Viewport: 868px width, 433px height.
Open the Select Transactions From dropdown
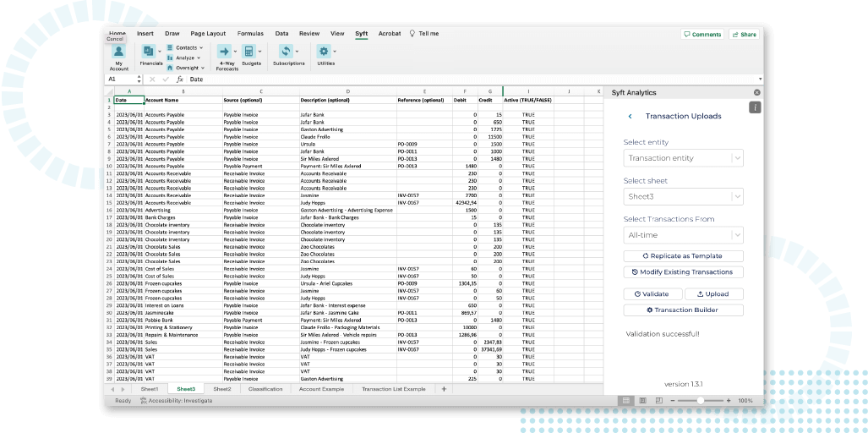[x=683, y=235]
